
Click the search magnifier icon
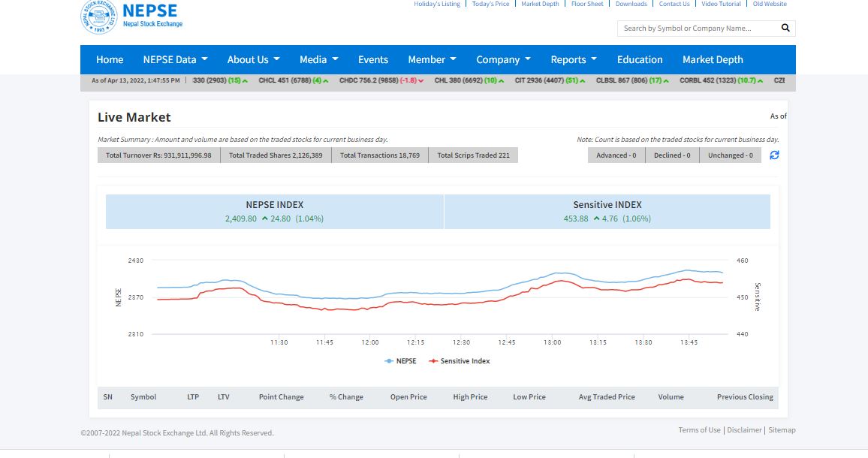(785, 28)
